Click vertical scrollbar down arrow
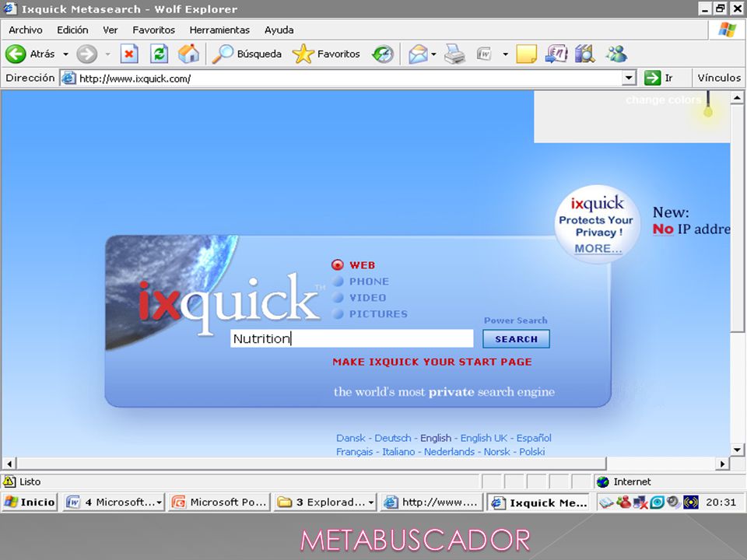This screenshot has height=560, width=747. (737, 449)
